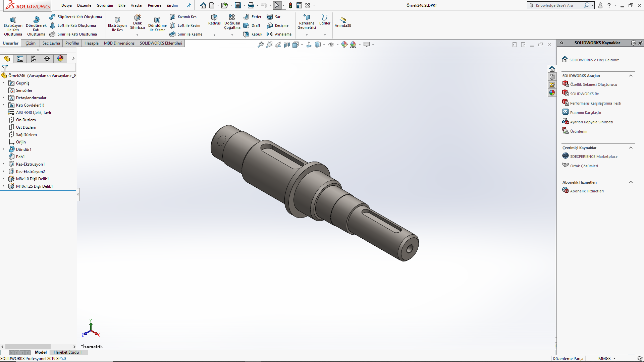Click the Zoom to Fit magnifier icon
This screenshot has width=644, height=362.
point(260,45)
